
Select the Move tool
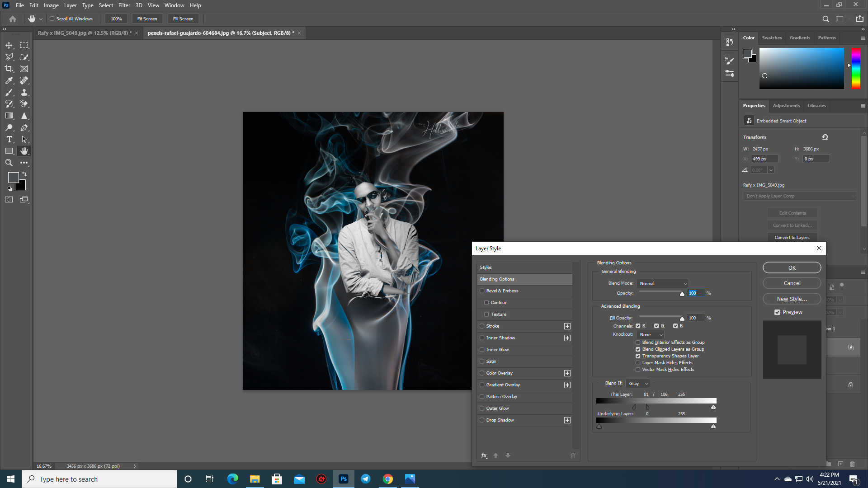pos(9,45)
